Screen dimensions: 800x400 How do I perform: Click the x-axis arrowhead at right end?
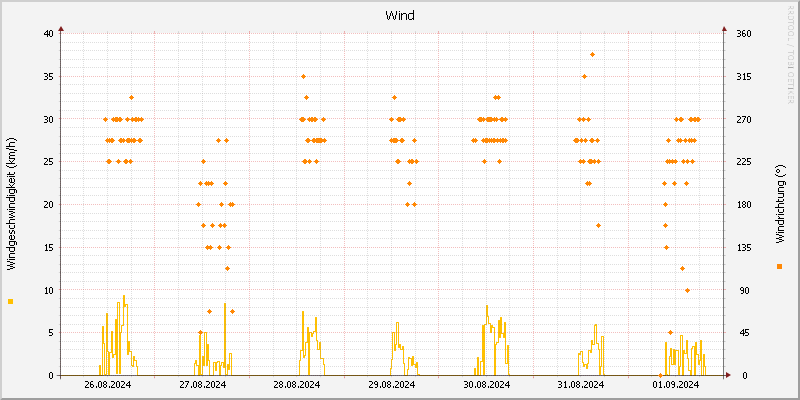(728, 375)
